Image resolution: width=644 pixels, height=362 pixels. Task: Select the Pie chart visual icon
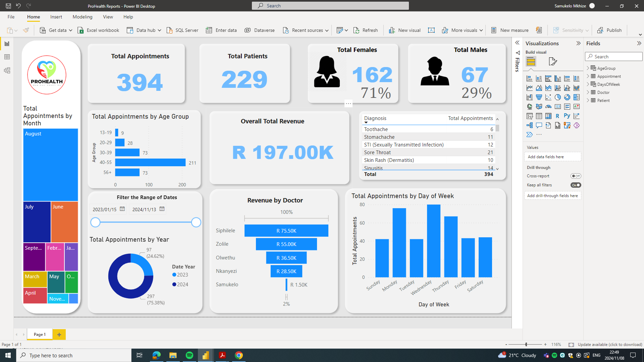point(557,97)
